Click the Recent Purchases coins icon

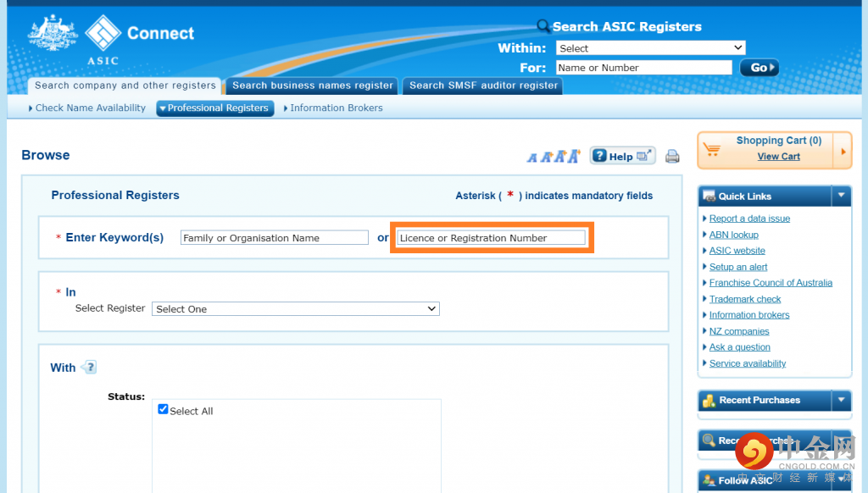[x=709, y=400]
